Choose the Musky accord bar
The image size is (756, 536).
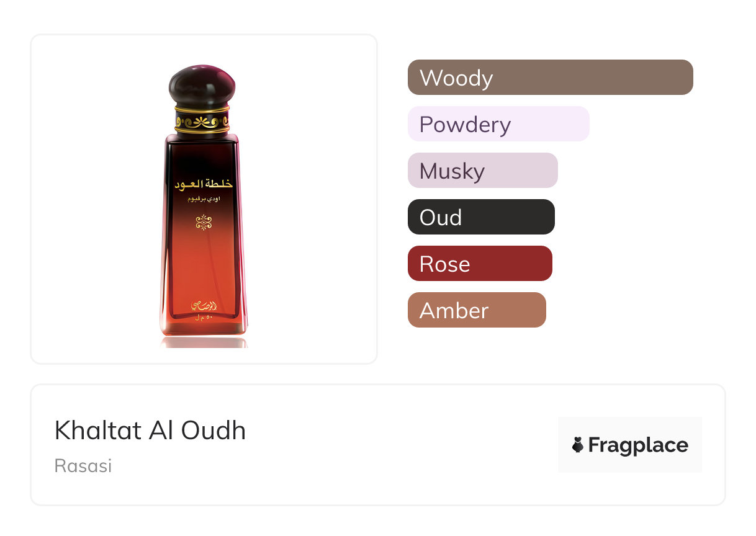[482, 171]
